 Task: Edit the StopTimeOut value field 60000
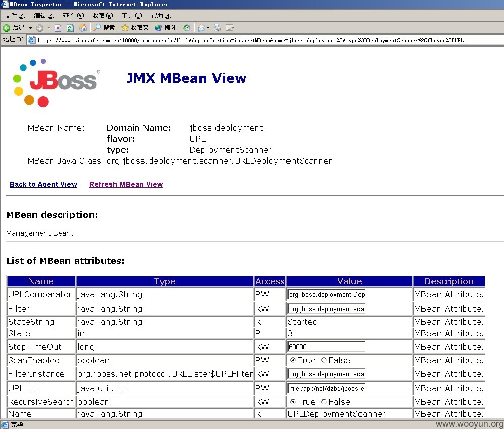click(x=326, y=347)
